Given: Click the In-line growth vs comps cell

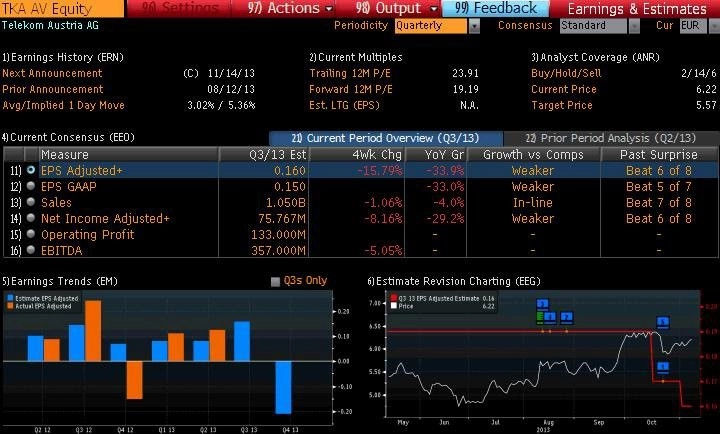Looking at the screenshot, I should pos(533,203).
